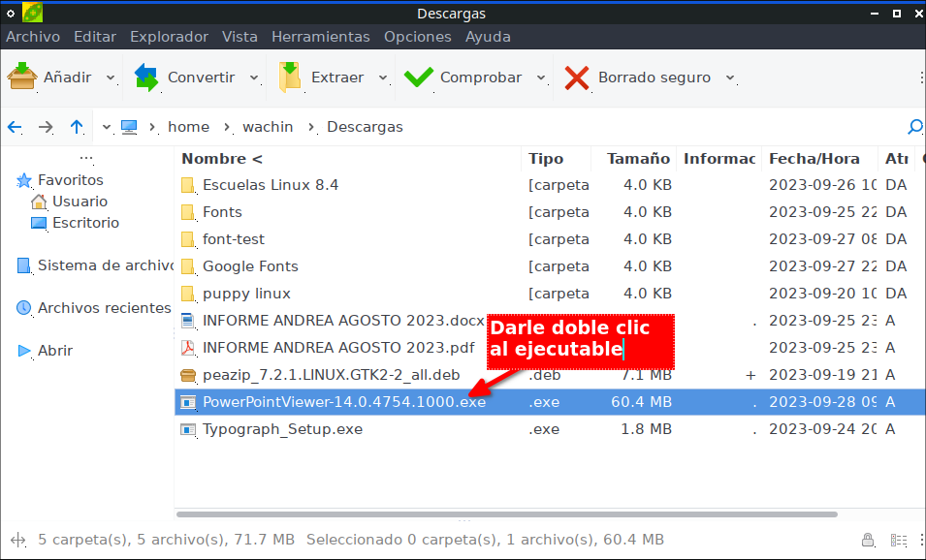
Task: Click the Abrir play arrow icon
Action: (x=24, y=351)
